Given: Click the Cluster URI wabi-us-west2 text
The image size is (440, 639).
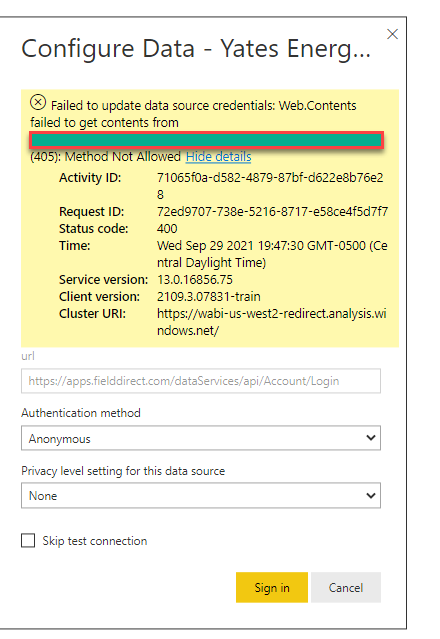Looking at the screenshot, I should 271,322.
